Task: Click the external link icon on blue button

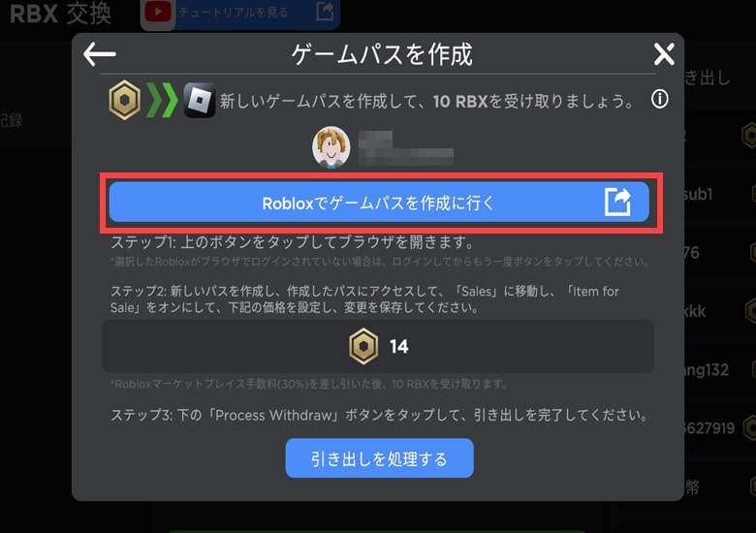Action: (x=617, y=202)
